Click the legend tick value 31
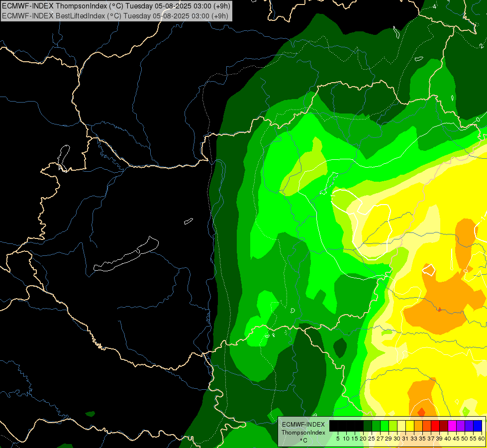 click(405, 439)
